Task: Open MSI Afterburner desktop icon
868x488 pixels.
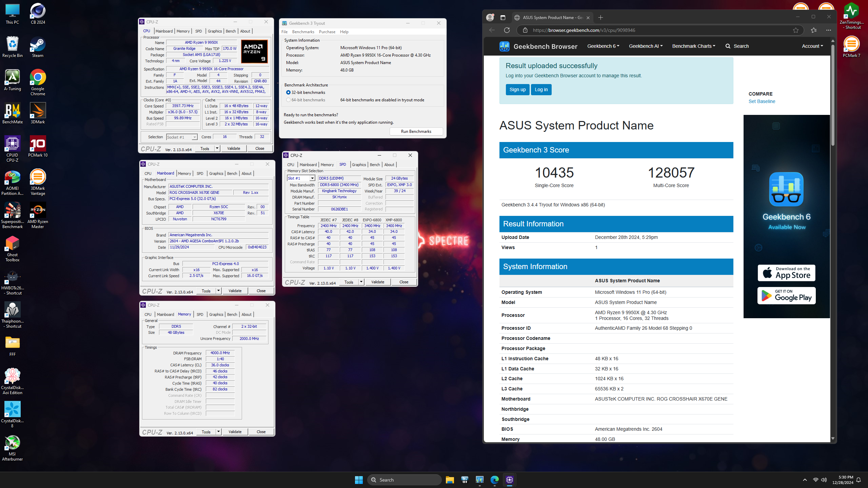Action: click(13, 448)
